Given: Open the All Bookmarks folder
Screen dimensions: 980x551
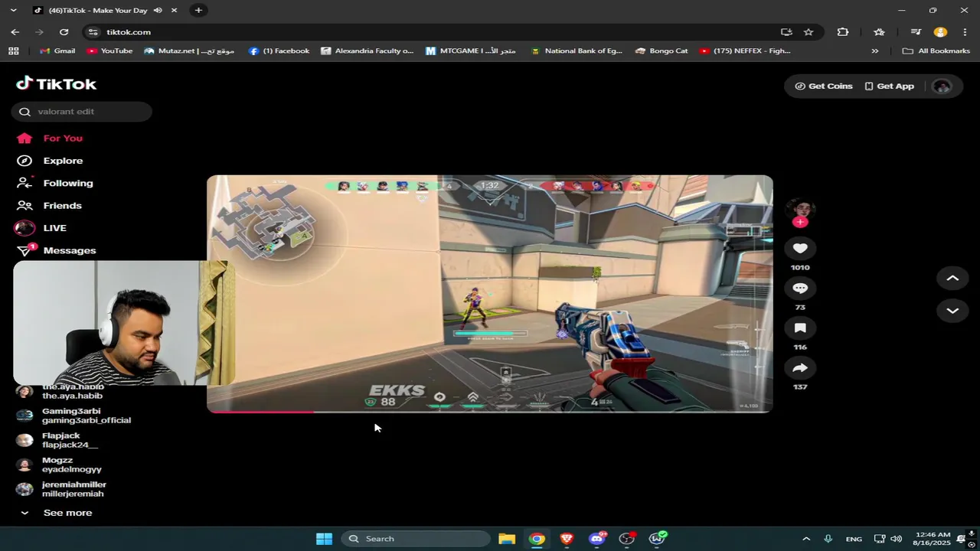Looking at the screenshot, I should click(x=936, y=51).
